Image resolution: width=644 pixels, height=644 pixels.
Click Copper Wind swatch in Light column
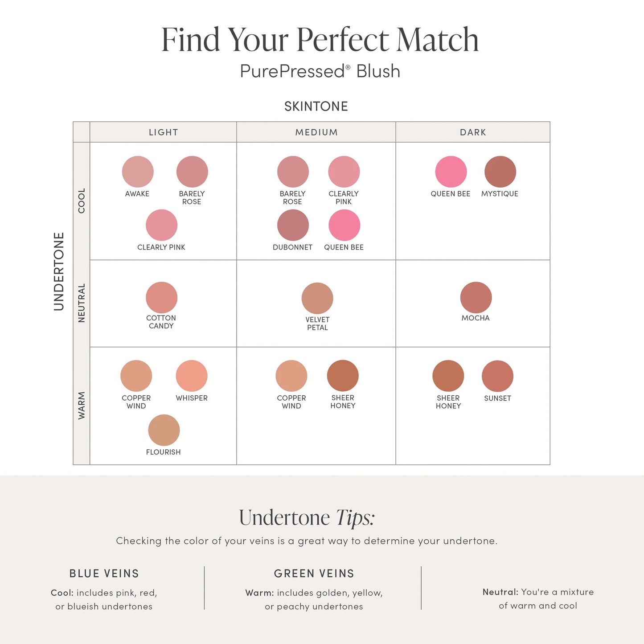coord(136,376)
